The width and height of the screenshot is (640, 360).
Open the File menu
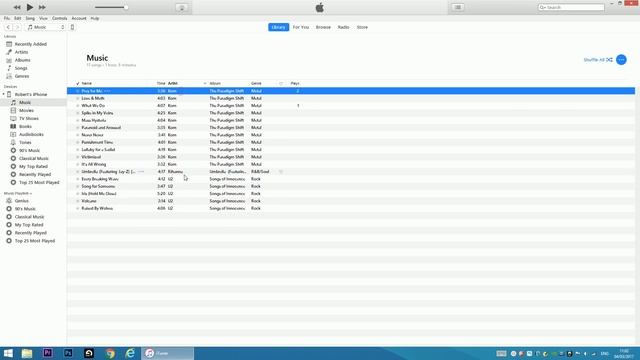(7, 18)
